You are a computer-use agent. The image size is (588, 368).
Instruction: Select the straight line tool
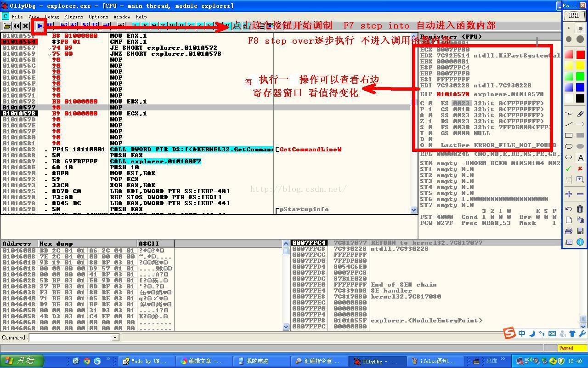(569, 124)
